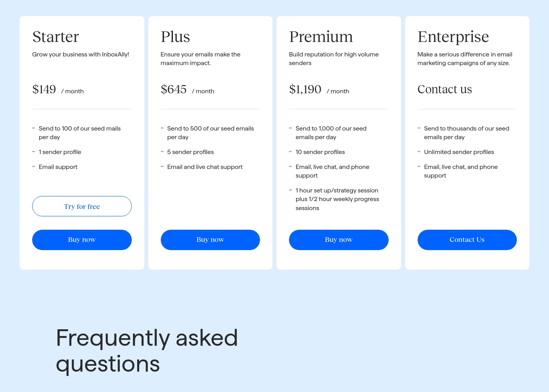Click 'Unlimited sender profiles' feature

pos(459,152)
